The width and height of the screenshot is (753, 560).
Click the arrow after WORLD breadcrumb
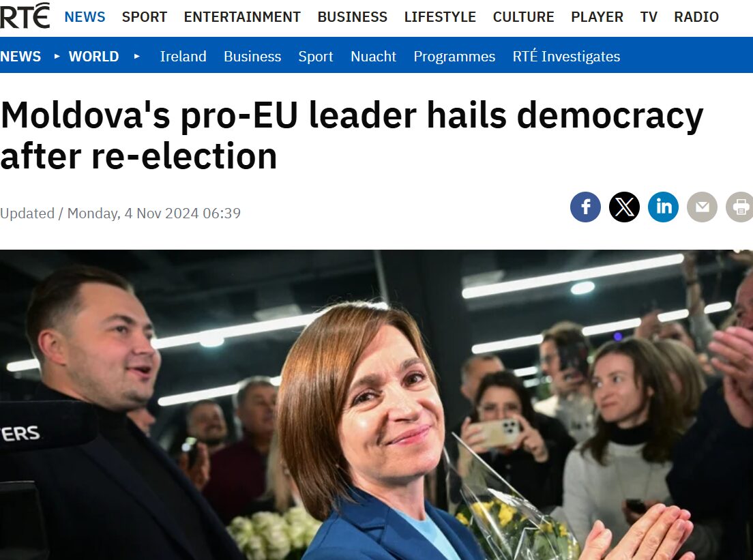point(137,56)
